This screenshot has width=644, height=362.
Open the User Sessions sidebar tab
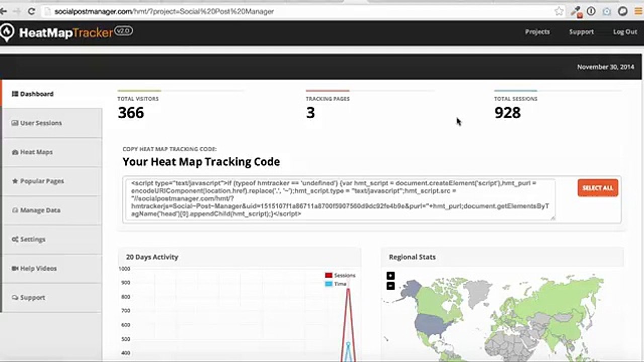(x=51, y=123)
